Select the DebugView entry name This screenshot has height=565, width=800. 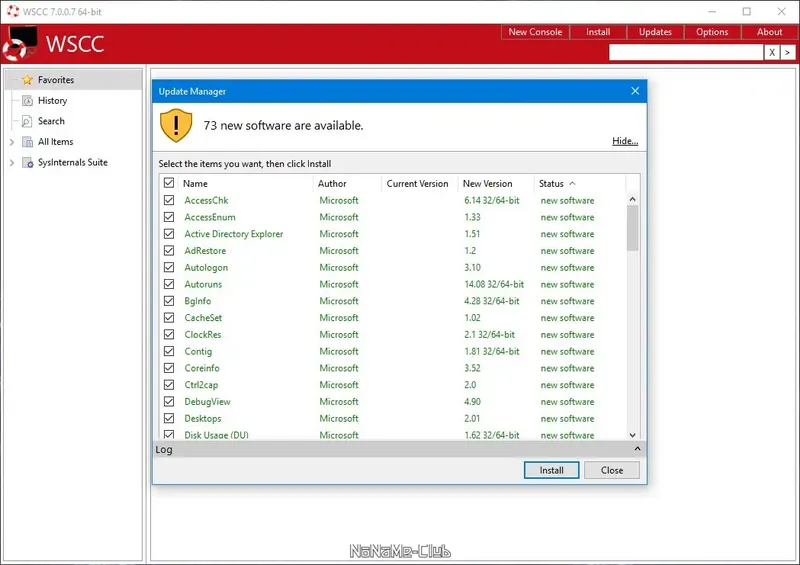point(208,402)
